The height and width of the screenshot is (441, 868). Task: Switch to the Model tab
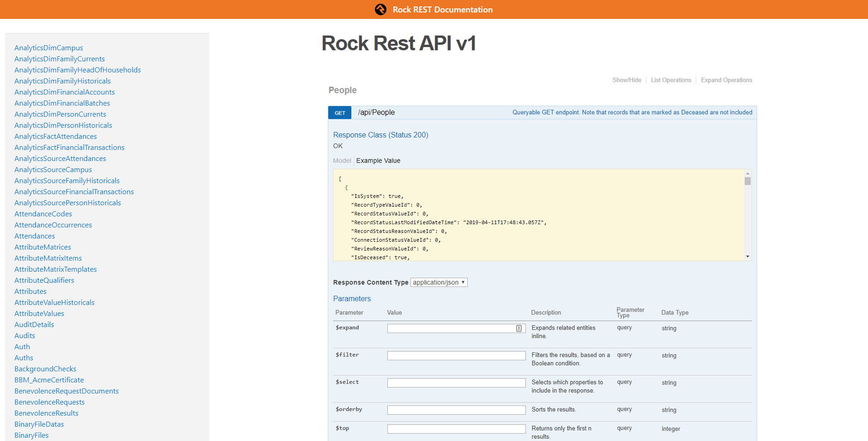click(342, 161)
